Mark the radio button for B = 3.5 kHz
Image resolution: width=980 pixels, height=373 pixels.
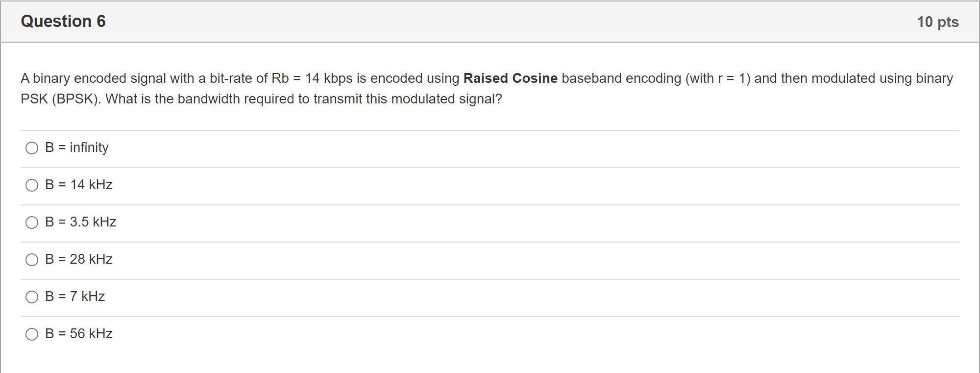[x=32, y=223]
